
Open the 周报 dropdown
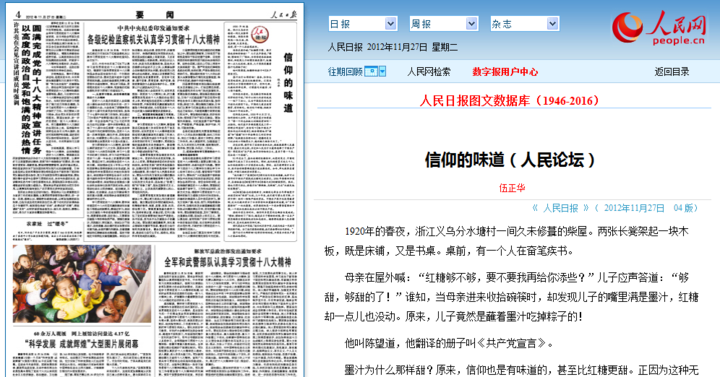444,23
